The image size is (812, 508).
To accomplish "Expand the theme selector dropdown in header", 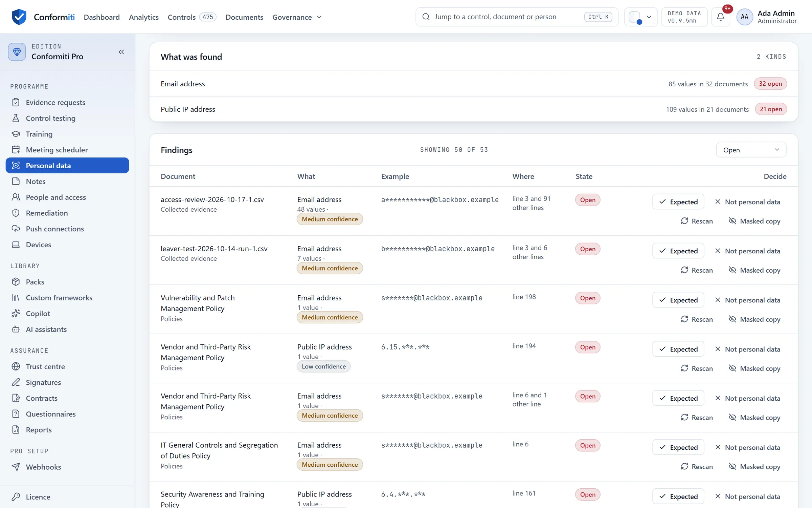I will click(641, 17).
